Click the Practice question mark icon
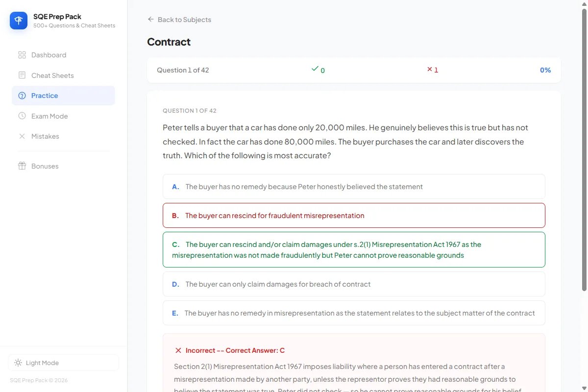Screen dimensions: 588x392 click(22, 96)
